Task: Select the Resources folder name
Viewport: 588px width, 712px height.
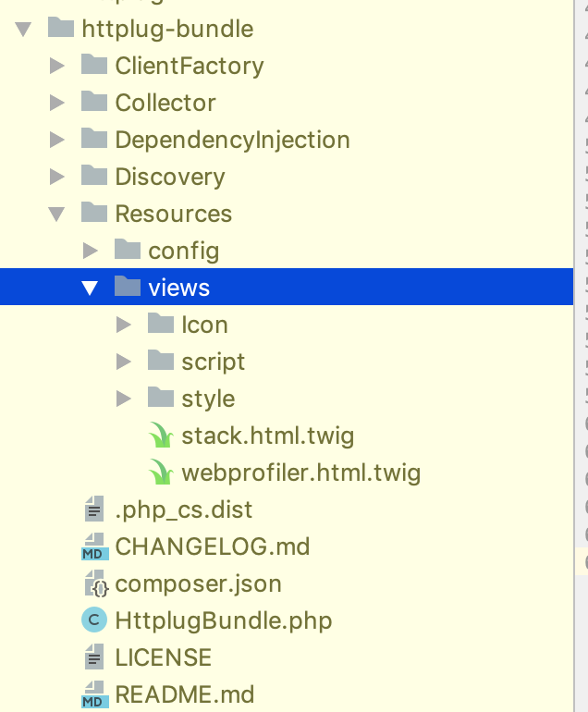Action: coord(174,214)
